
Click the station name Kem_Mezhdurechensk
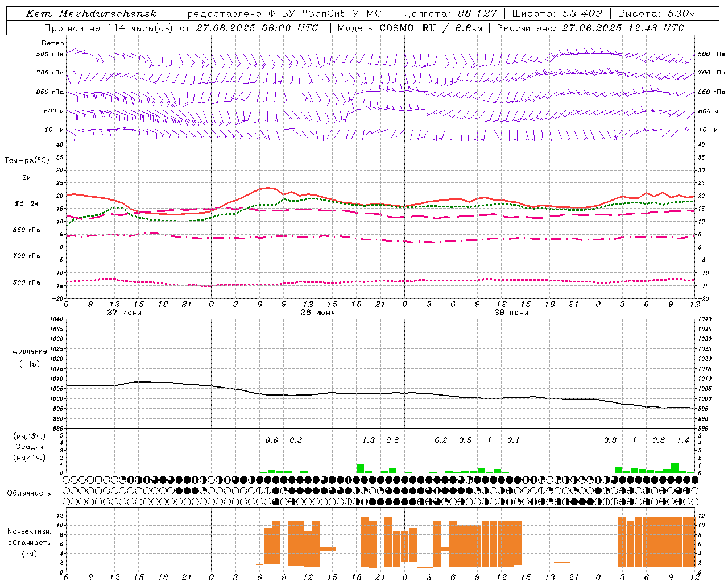point(91,14)
